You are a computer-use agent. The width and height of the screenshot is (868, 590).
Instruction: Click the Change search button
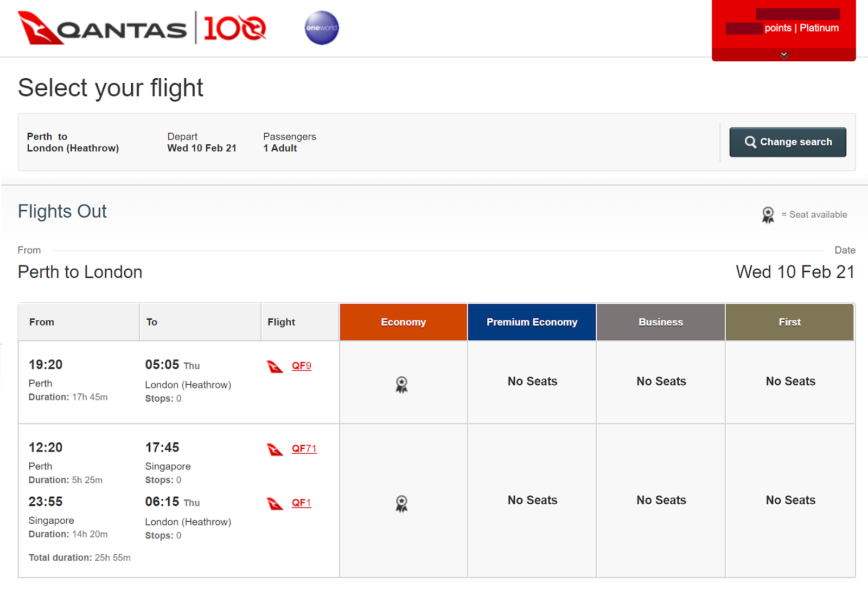point(788,142)
